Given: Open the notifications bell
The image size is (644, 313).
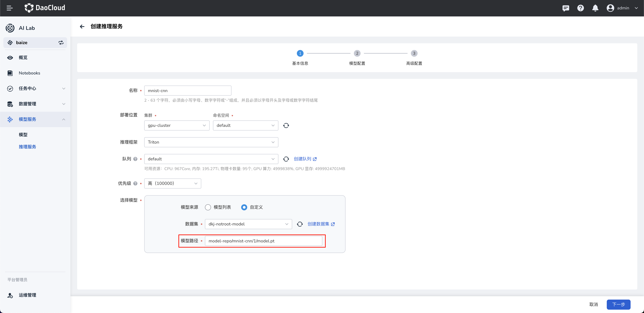Looking at the screenshot, I should pyautogui.click(x=595, y=8).
